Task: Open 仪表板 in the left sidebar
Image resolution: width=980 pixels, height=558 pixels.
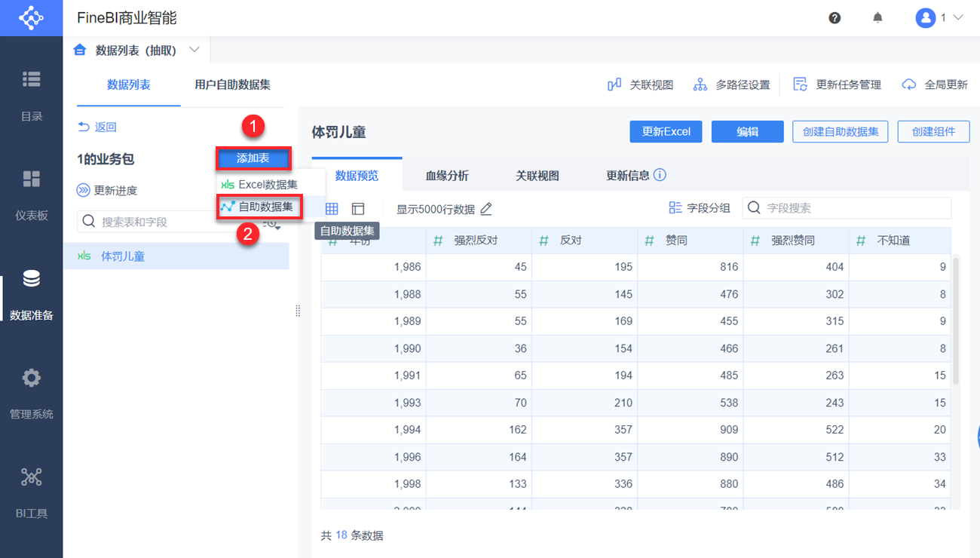Action: (x=32, y=195)
